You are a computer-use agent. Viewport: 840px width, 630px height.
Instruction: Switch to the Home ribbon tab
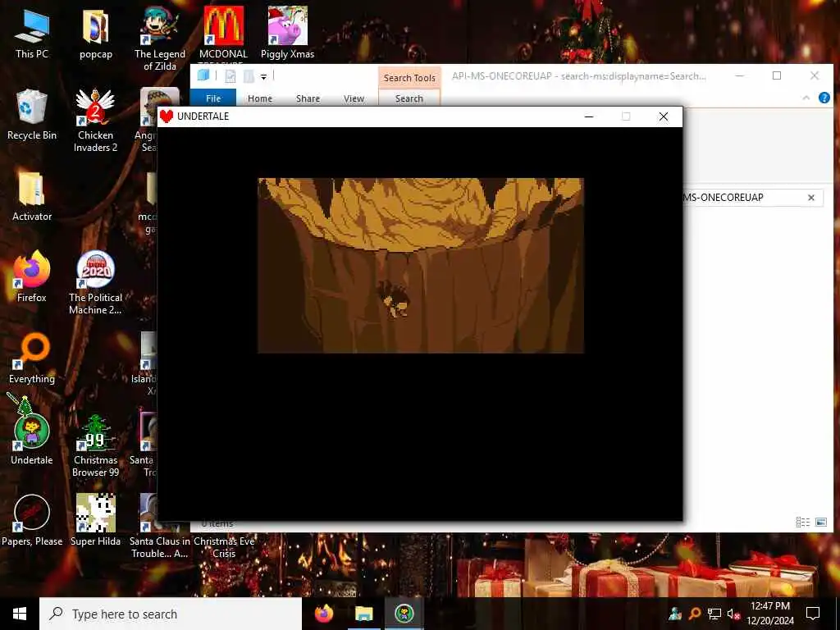(260, 98)
